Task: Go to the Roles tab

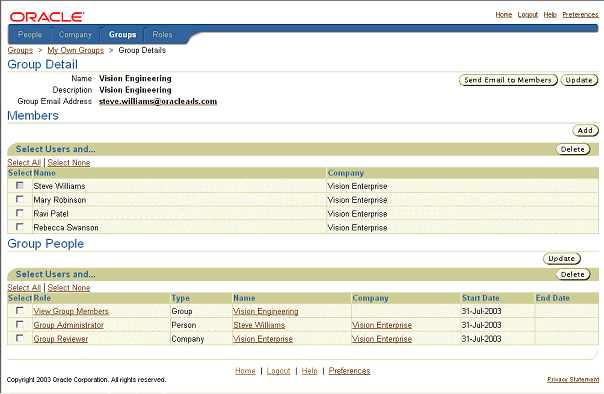Action: (162, 35)
